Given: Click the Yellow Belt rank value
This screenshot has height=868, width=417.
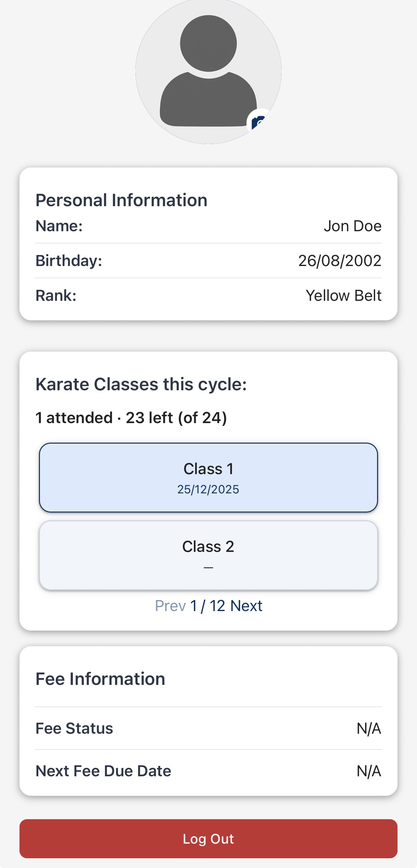Looking at the screenshot, I should tap(343, 296).
